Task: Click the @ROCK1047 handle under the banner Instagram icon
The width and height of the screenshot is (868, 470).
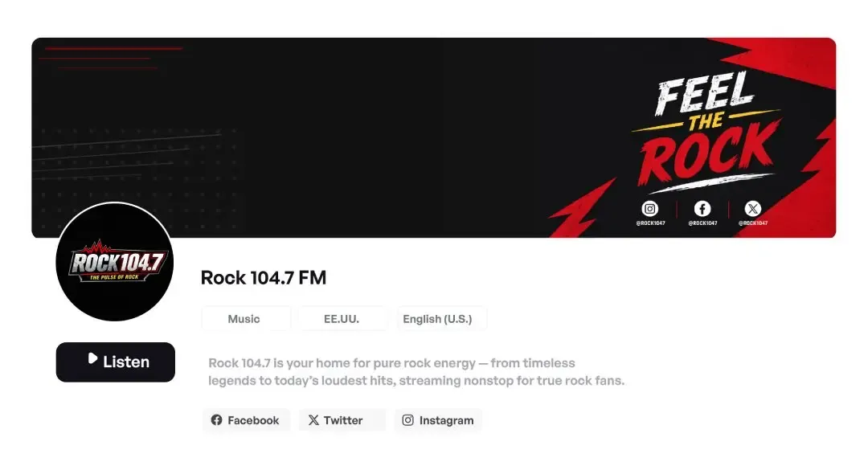Action: [x=650, y=223]
